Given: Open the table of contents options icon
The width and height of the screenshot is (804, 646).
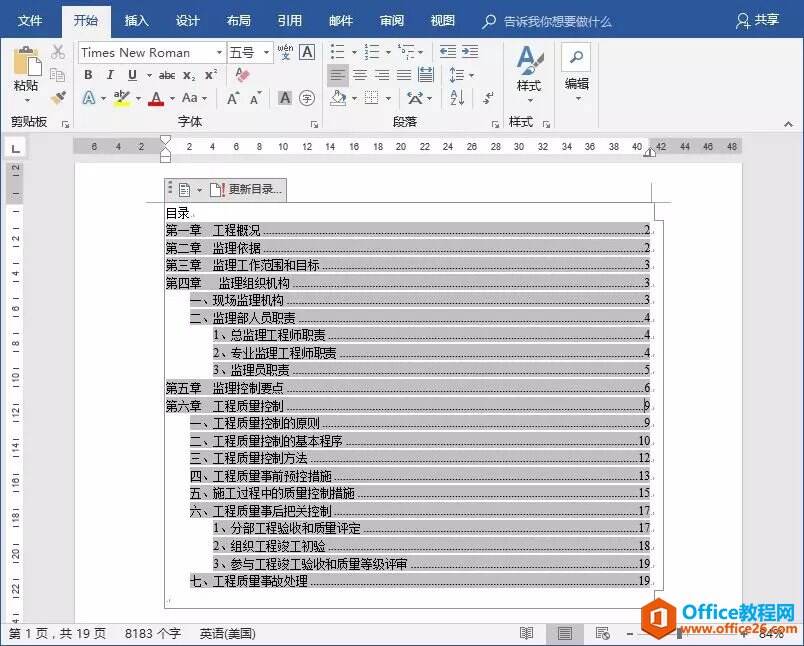Looking at the screenshot, I should click(186, 190).
